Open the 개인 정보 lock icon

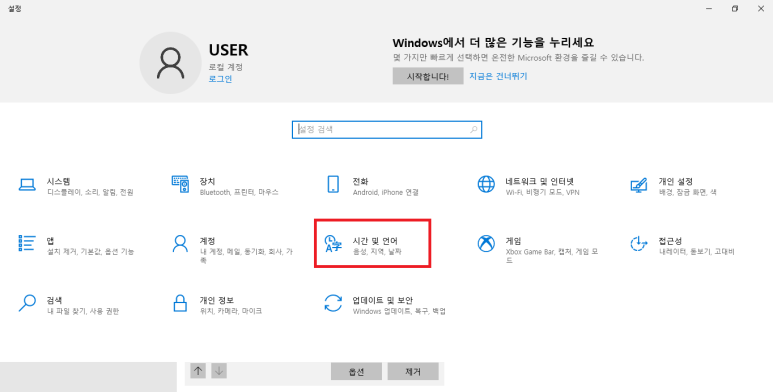pos(180,303)
